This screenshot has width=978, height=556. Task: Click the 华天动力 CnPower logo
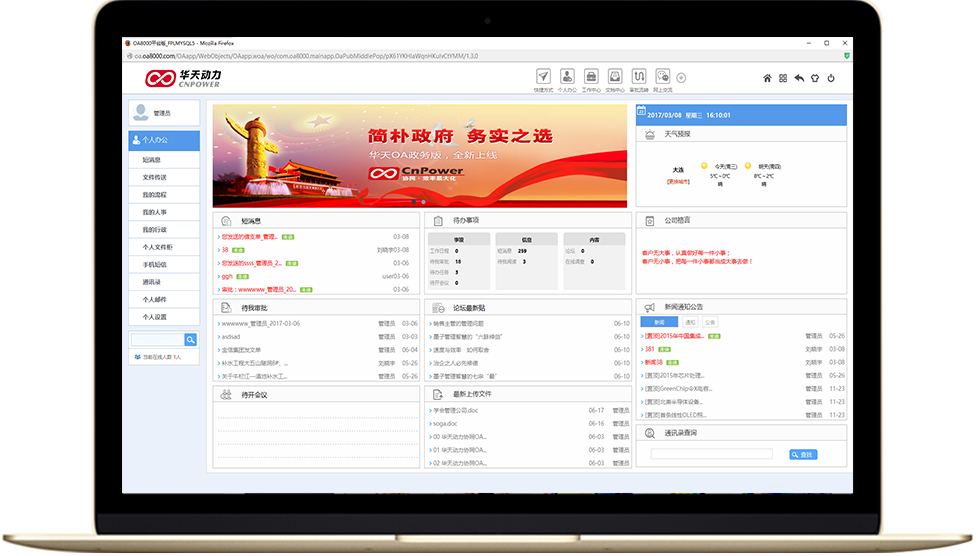point(183,78)
